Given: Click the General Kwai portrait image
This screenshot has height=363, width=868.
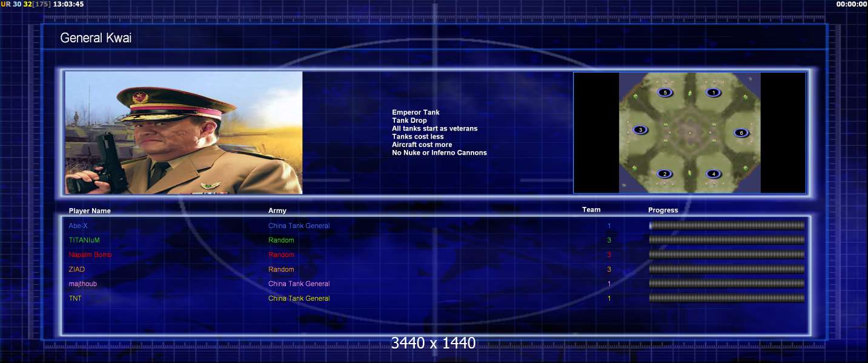Looking at the screenshot, I should (184, 132).
